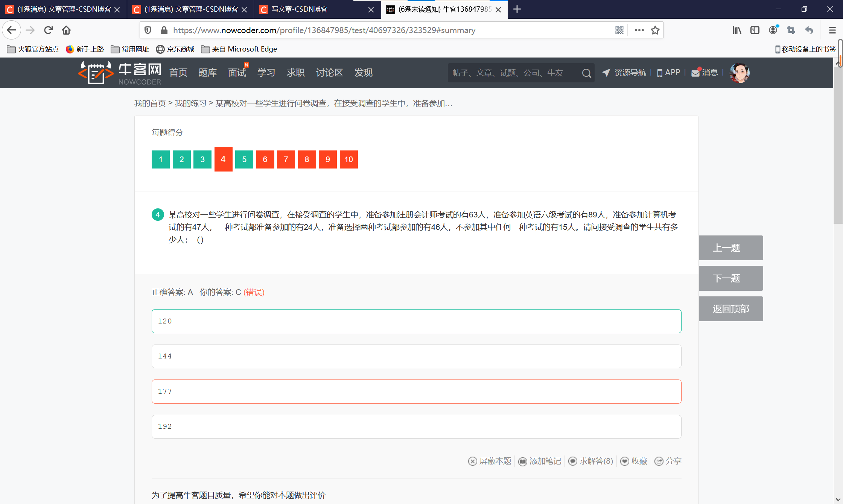Image resolution: width=843 pixels, height=504 pixels.
Task: Open 求职 in Nowcoder navigation
Action: click(296, 73)
